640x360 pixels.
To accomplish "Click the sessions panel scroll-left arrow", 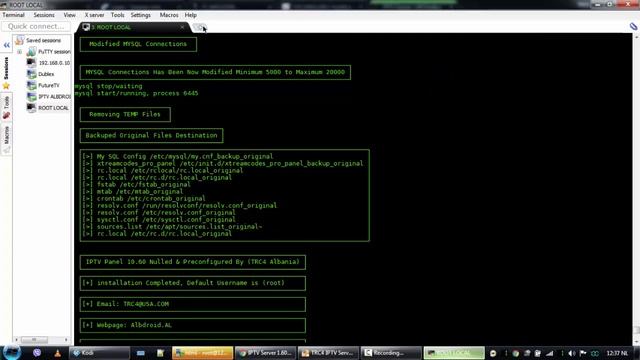I will tap(17, 340).
